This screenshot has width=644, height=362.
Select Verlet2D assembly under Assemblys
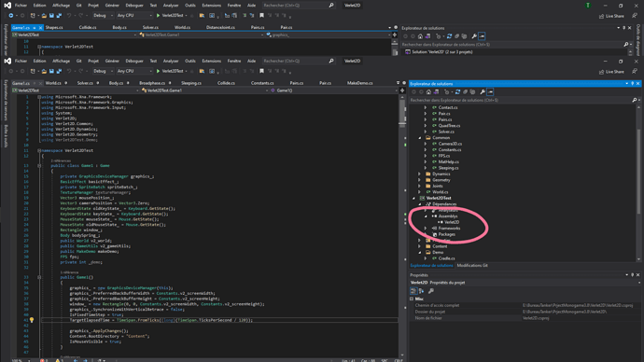tap(452, 222)
